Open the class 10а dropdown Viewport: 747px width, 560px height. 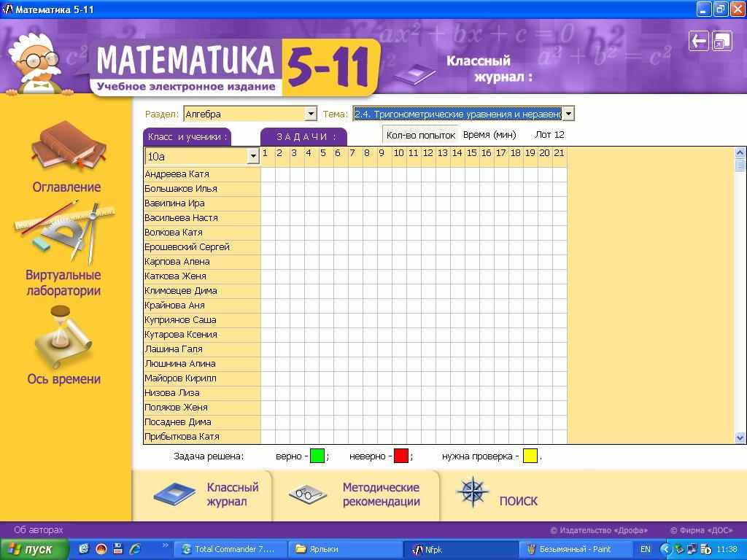pos(201,156)
